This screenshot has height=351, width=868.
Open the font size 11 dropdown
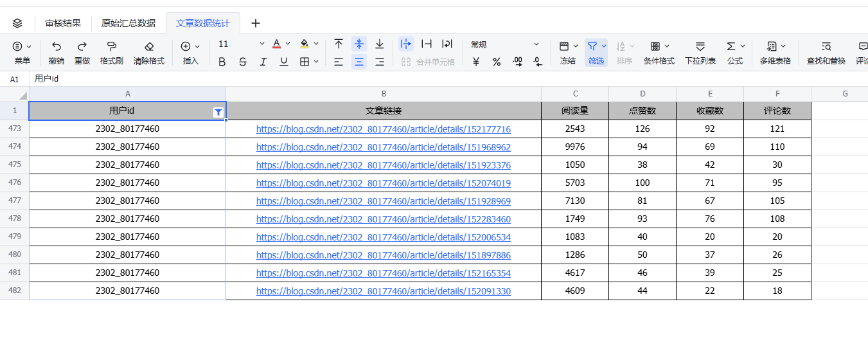241,44
